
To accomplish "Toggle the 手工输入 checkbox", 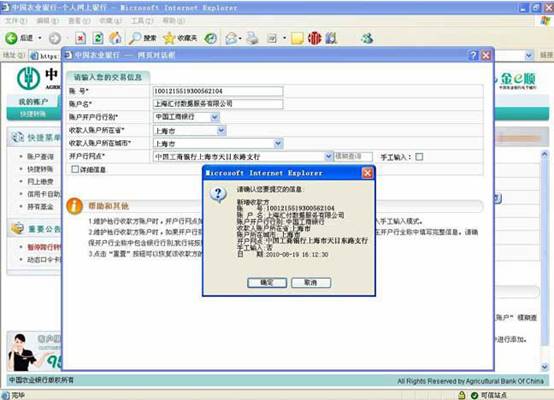I will [x=419, y=157].
